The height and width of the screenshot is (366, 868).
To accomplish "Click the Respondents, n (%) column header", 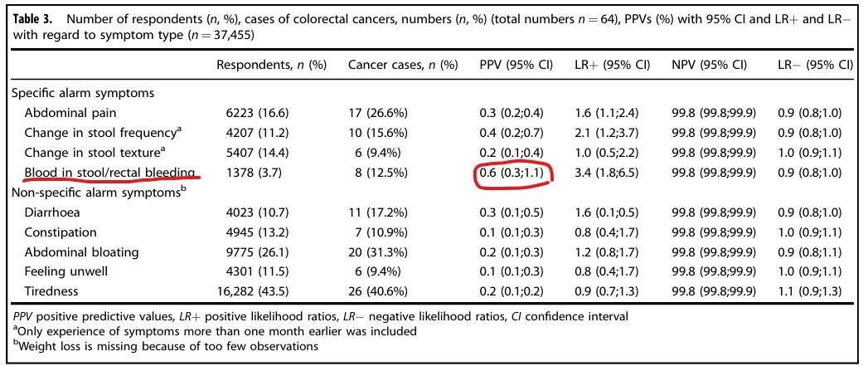I will tap(271, 65).
